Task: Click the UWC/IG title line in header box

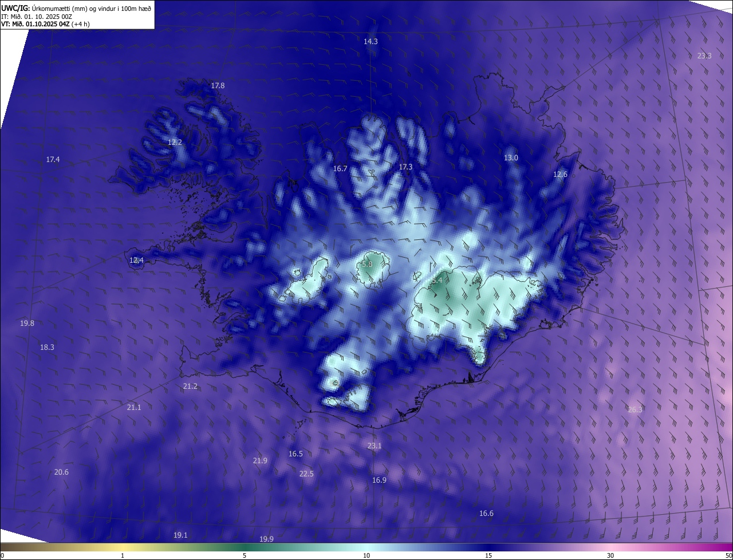Action: pos(76,8)
